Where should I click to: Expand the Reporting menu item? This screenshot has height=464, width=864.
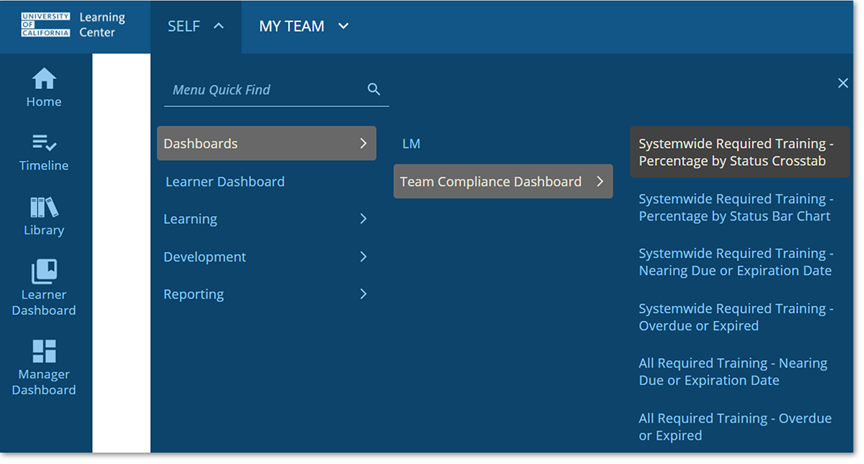point(266,294)
